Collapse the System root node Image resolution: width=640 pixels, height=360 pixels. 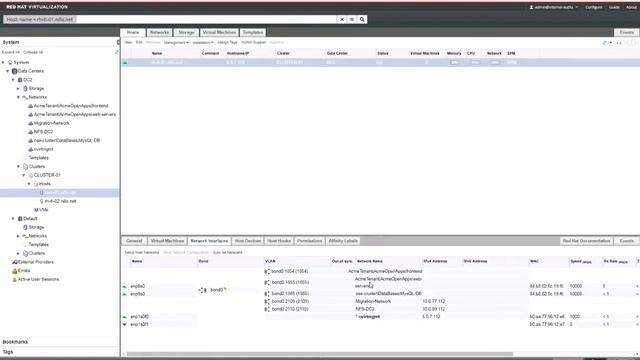[x=3, y=62]
